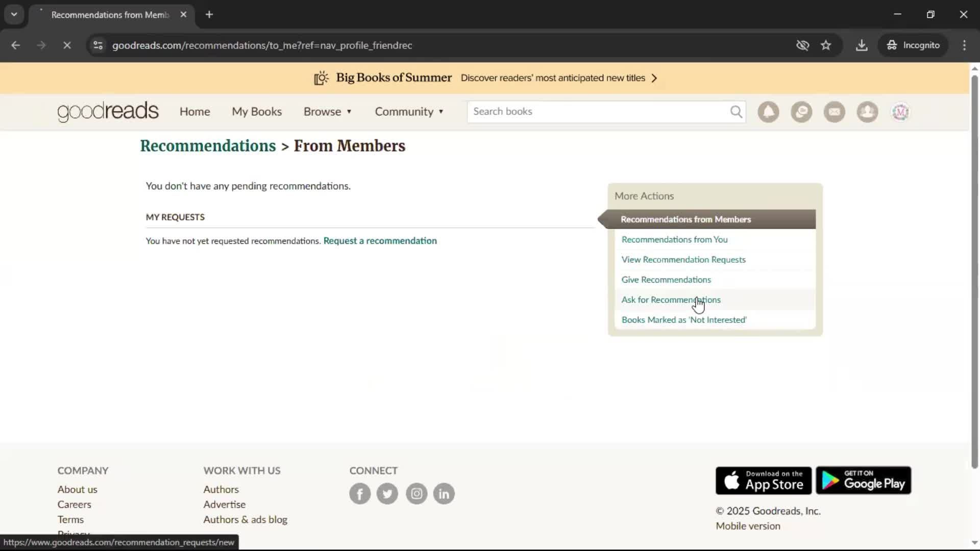980x551 pixels.
Task: Open the Authors footer link
Action: [221, 489]
